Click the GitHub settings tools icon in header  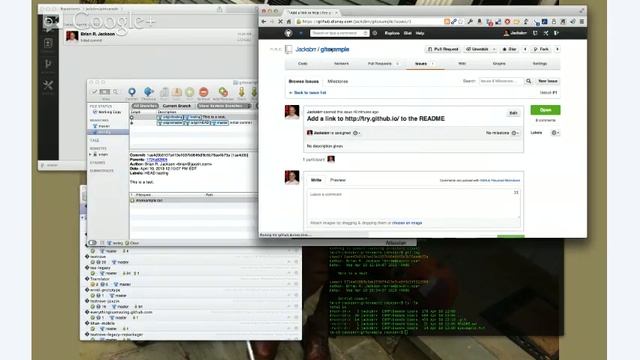click(x=546, y=33)
